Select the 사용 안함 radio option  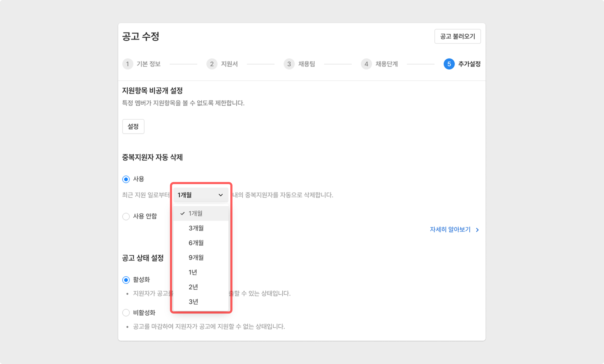tap(126, 217)
